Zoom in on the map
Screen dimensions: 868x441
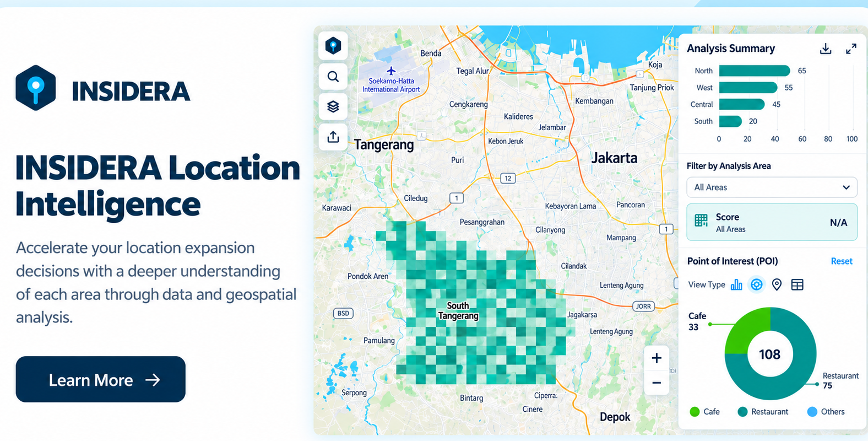[x=657, y=358]
